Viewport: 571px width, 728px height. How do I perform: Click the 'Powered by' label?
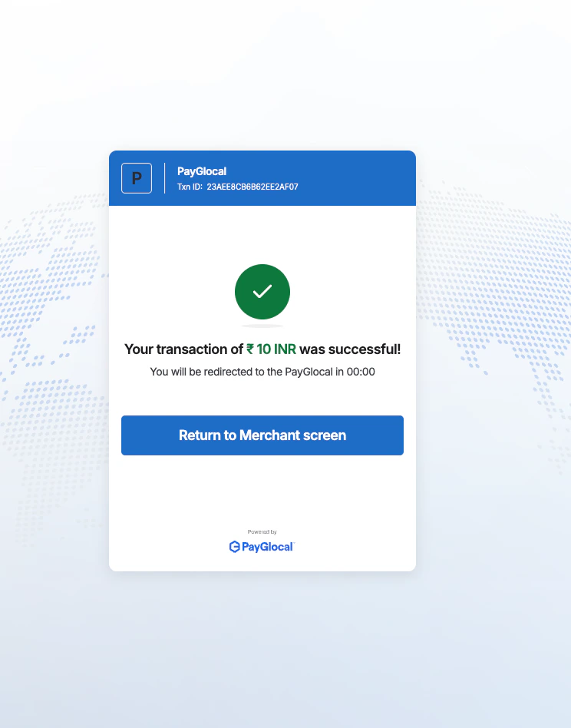262,531
